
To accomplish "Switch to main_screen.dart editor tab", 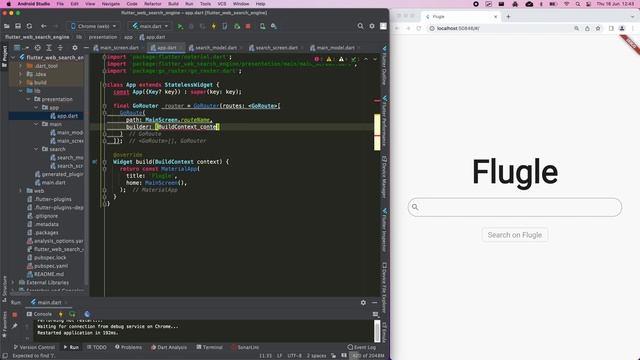I will [117, 48].
